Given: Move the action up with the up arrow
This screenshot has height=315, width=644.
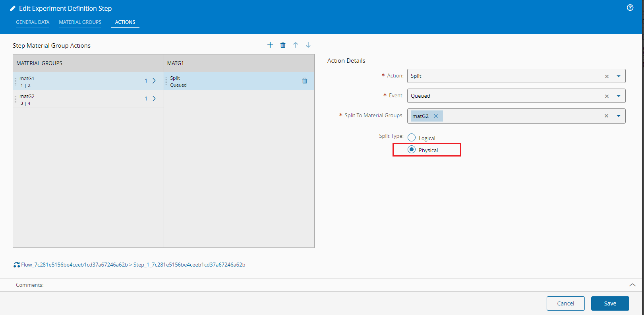Looking at the screenshot, I should 296,45.
